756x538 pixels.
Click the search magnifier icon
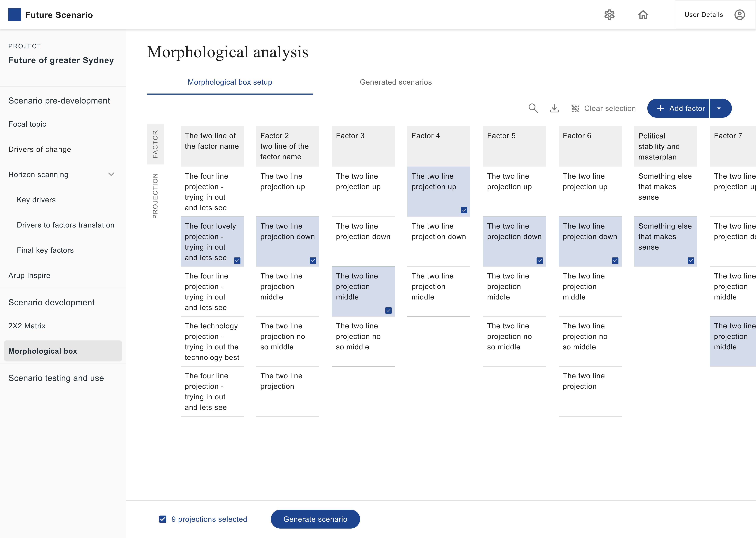click(x=533, y=108)
